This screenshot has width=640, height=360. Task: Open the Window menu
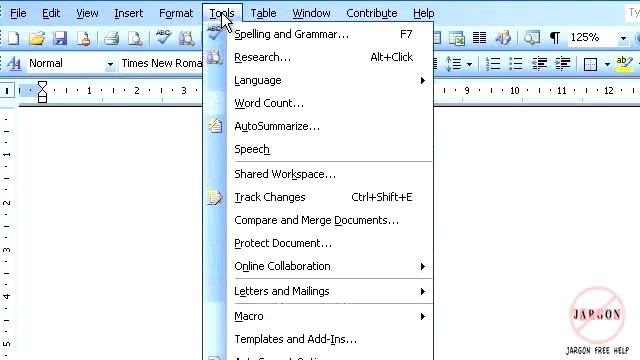click(x=311, y=13)
